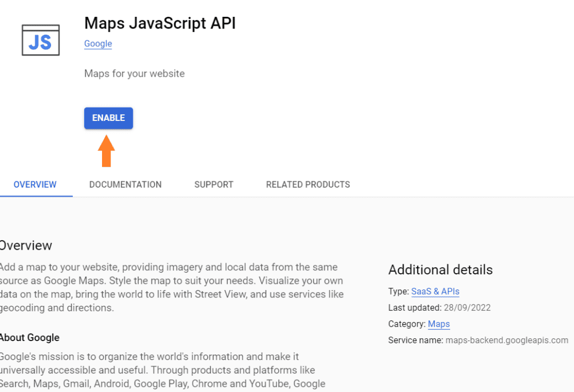Follow the SaaS & APIs type link

[435, 291]
